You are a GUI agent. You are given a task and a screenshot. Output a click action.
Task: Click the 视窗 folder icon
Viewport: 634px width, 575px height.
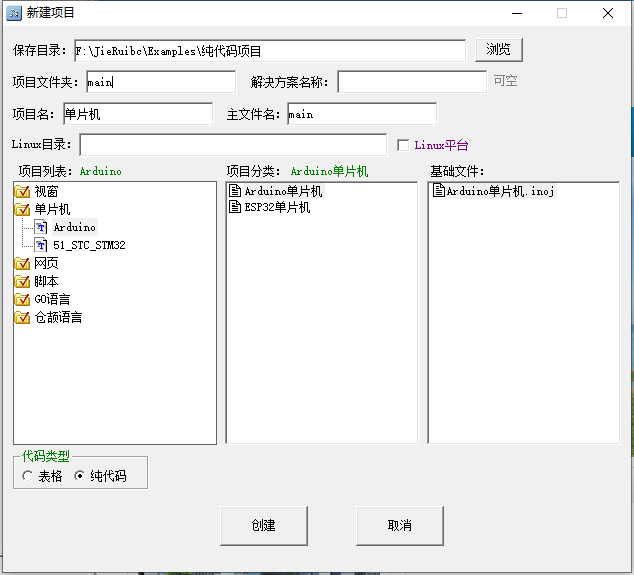pos(22,191)
